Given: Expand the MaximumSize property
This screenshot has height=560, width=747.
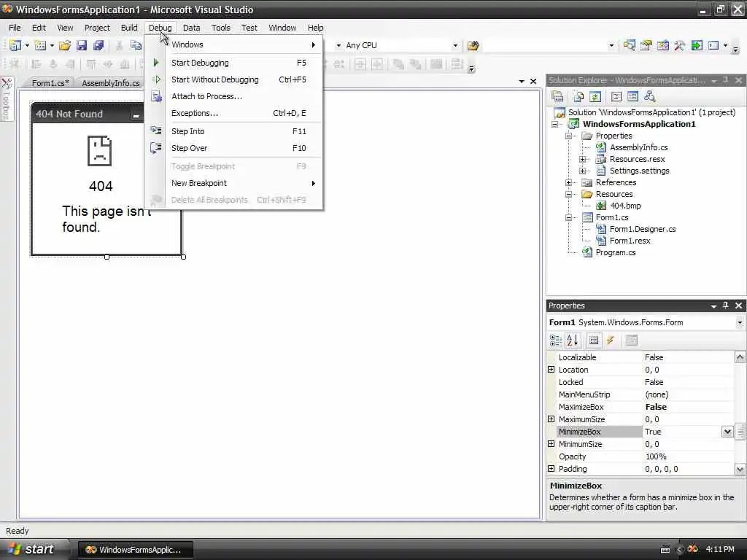Looking at the screenshot, I should (551, 419).
